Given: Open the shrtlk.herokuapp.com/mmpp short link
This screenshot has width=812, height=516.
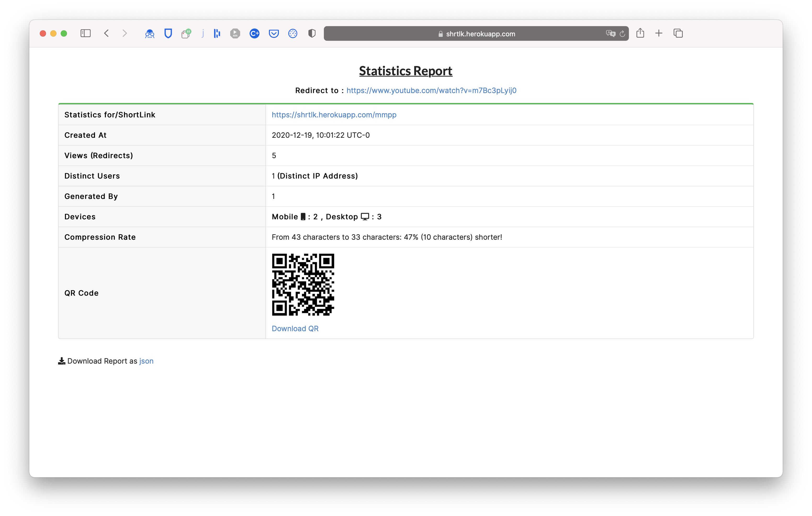Looking at the screenshot, I should (334, 114).
